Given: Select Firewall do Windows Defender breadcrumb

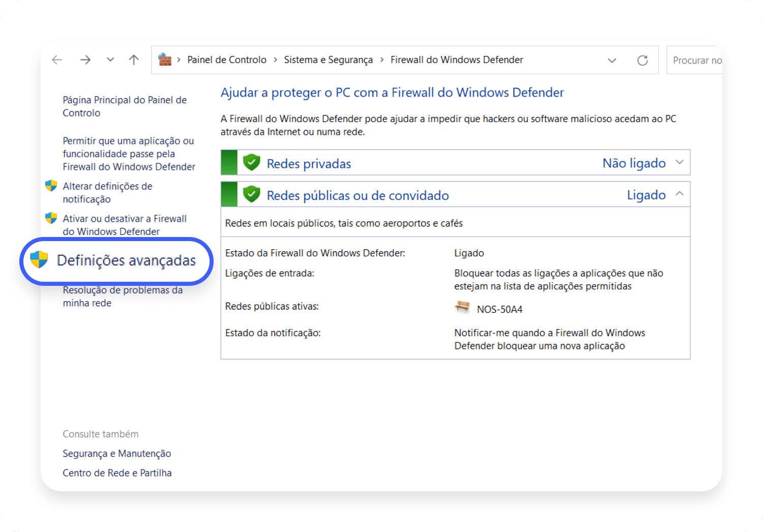Looking at the screenshot, I should coord(457,60).
